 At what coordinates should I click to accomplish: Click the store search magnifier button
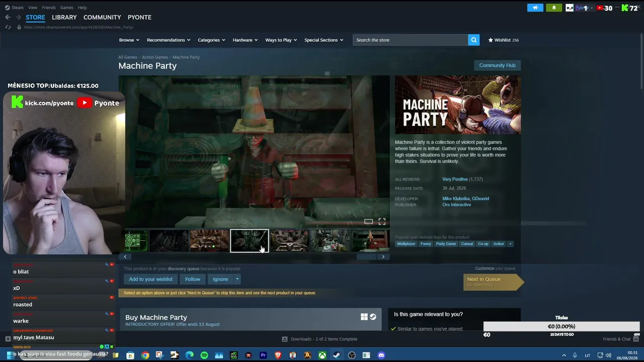point(473,40)
